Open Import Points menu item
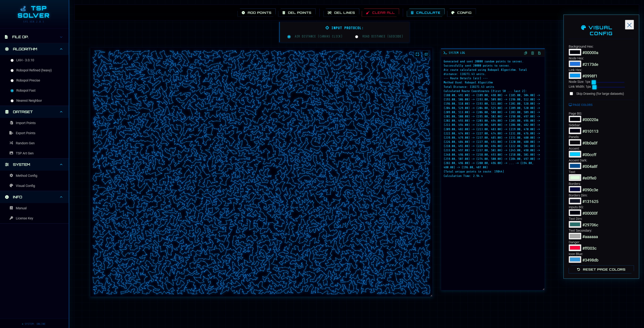Viewport: 644px width, 328px height. pos(26,123)
